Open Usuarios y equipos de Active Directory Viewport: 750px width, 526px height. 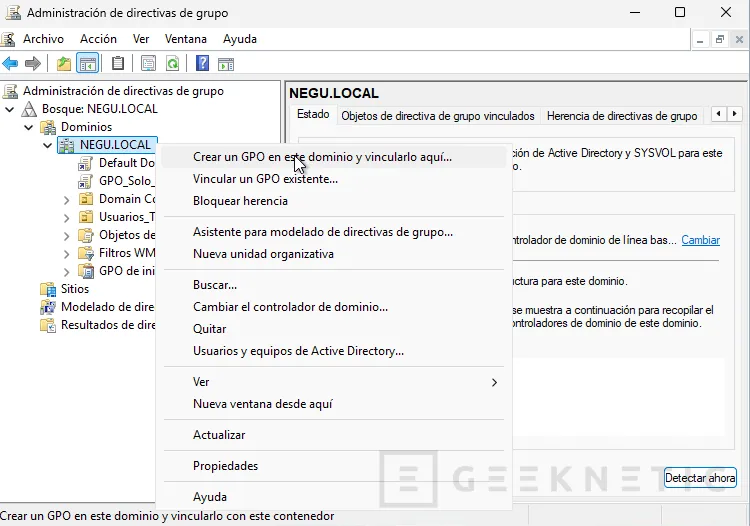tap(334, 351)
